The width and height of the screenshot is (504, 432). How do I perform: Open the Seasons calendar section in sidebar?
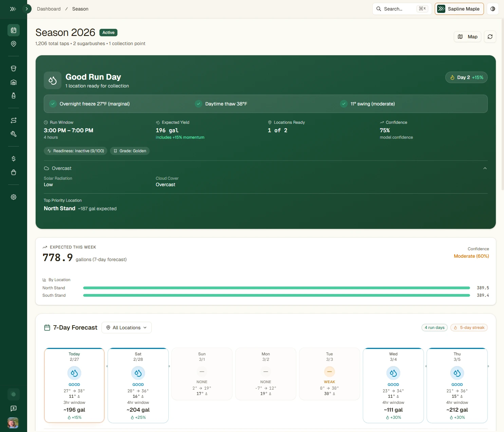[14, 30]
